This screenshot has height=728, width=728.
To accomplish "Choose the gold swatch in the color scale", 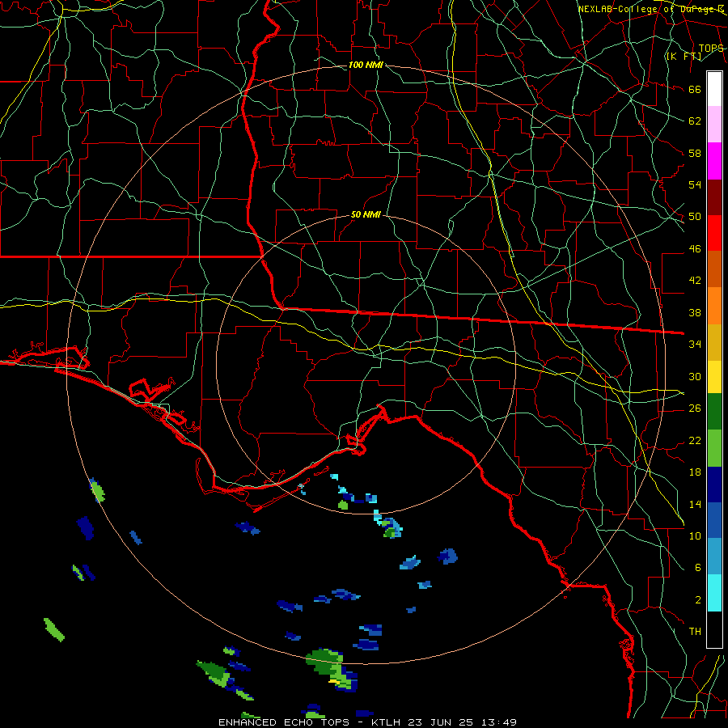I will click(714, 342).
